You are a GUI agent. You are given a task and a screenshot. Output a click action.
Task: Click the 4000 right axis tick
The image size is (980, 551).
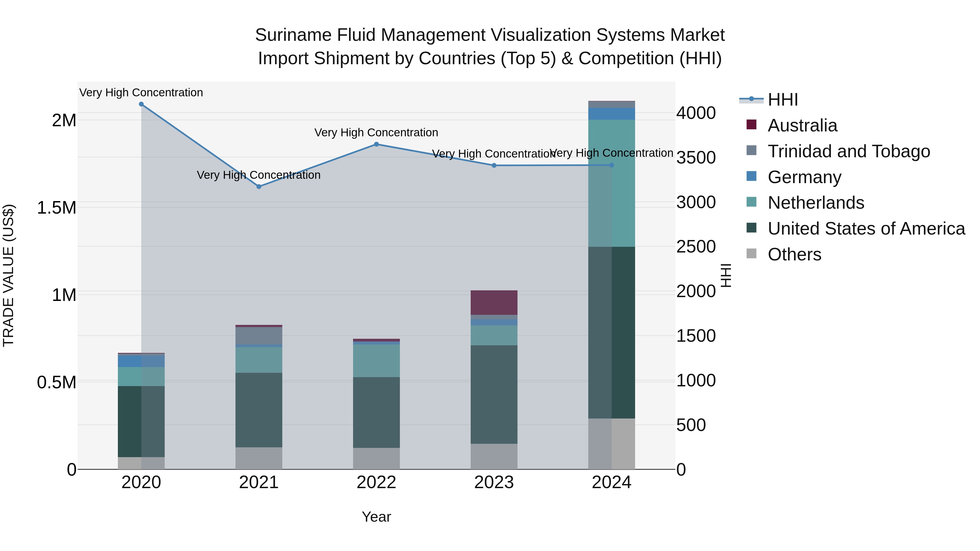[696, 113]
